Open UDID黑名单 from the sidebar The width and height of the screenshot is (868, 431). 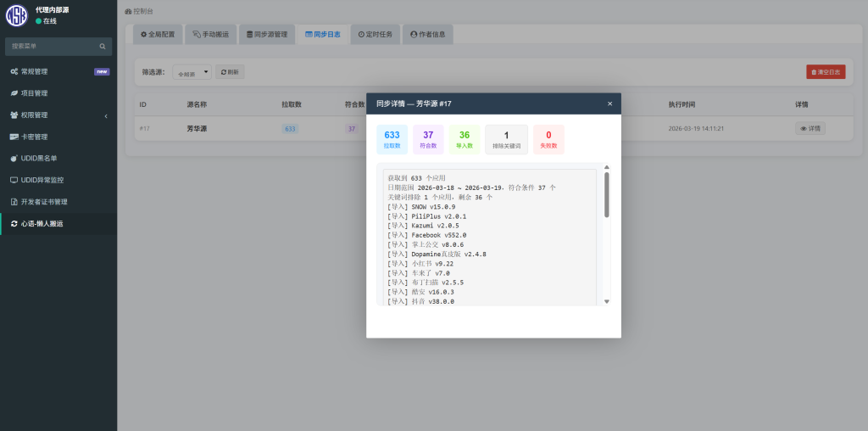[x=39, y=159]
